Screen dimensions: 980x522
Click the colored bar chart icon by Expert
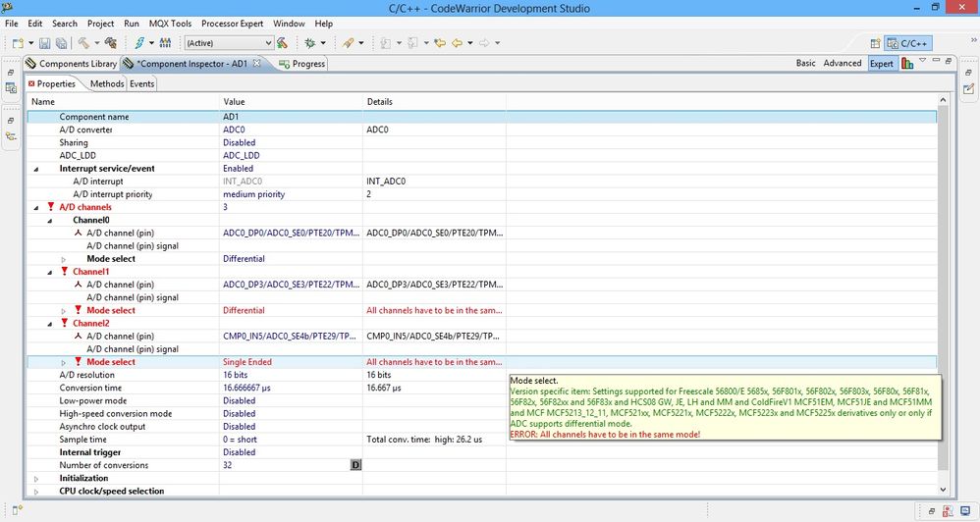tap(907, 63)
